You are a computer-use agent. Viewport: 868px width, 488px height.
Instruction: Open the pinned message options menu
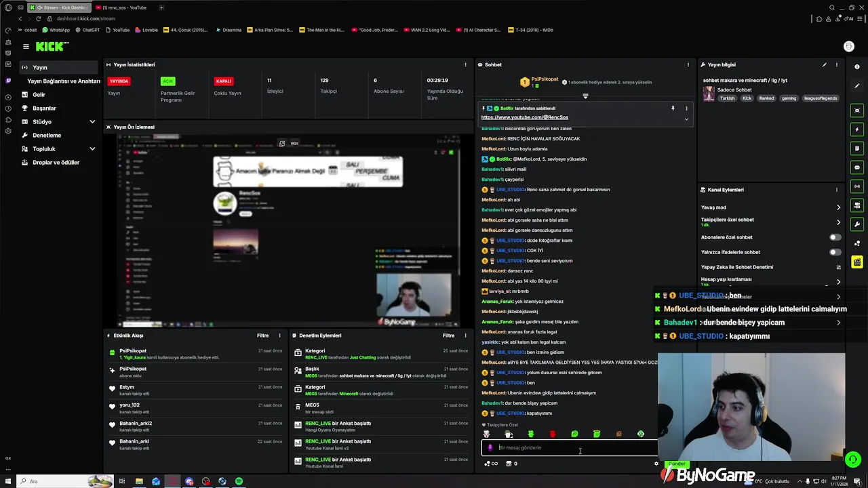(x=686, y=108)
